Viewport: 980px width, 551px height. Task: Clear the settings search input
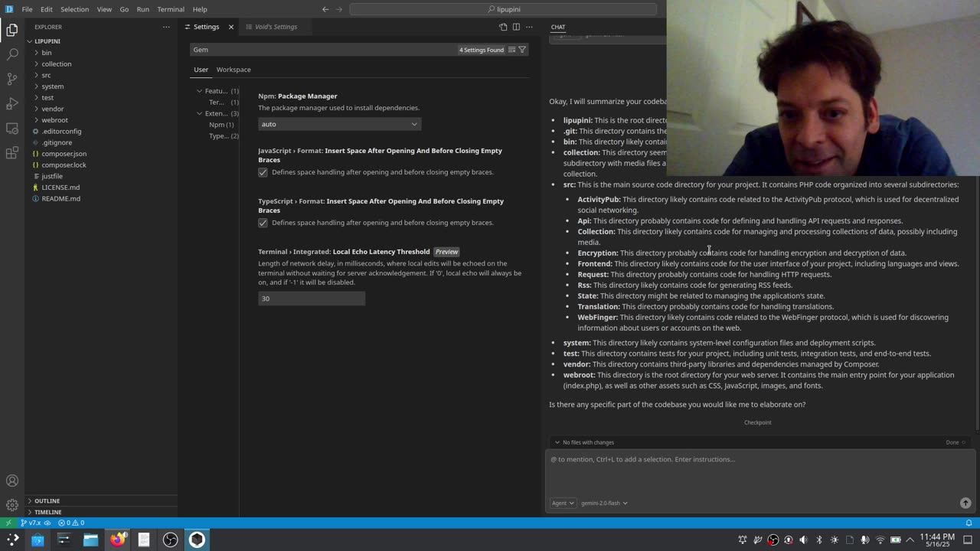[511, 50]
